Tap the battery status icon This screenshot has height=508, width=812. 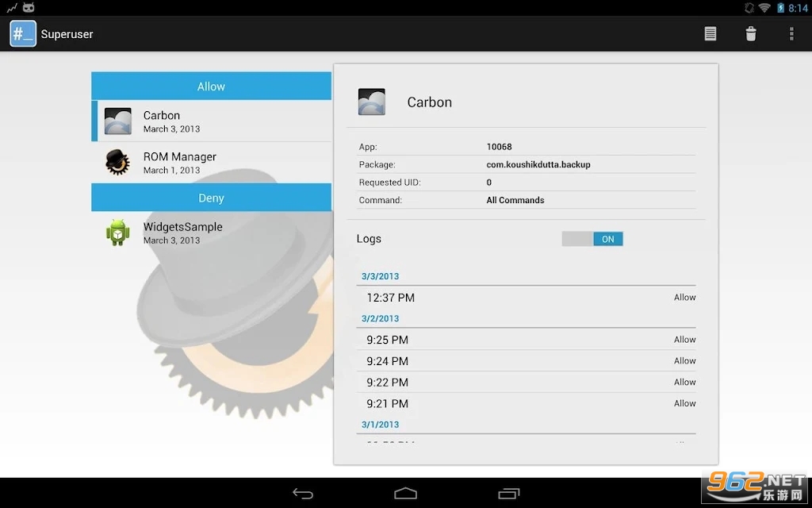pyautogui.click(x=780, y=8)
